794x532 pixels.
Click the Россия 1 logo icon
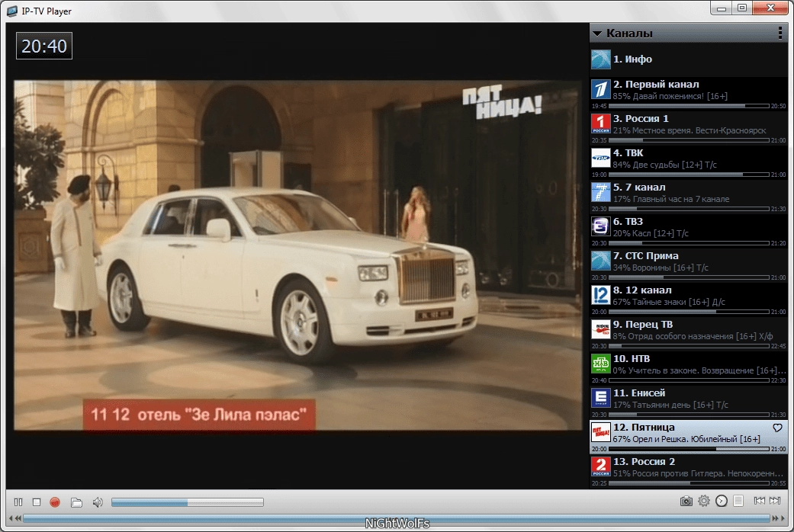(x=601, y=124)
